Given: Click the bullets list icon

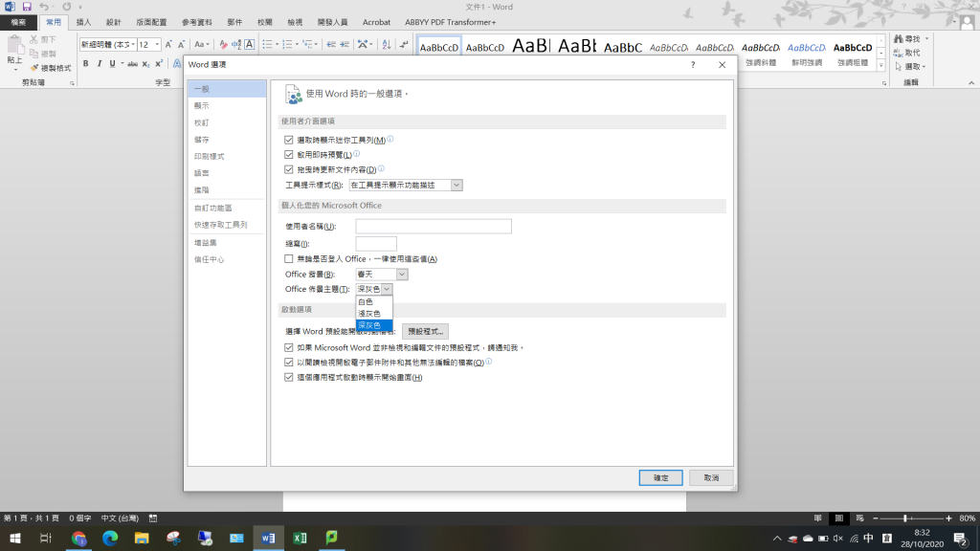Looking at the screenshot, I should 268,44.
